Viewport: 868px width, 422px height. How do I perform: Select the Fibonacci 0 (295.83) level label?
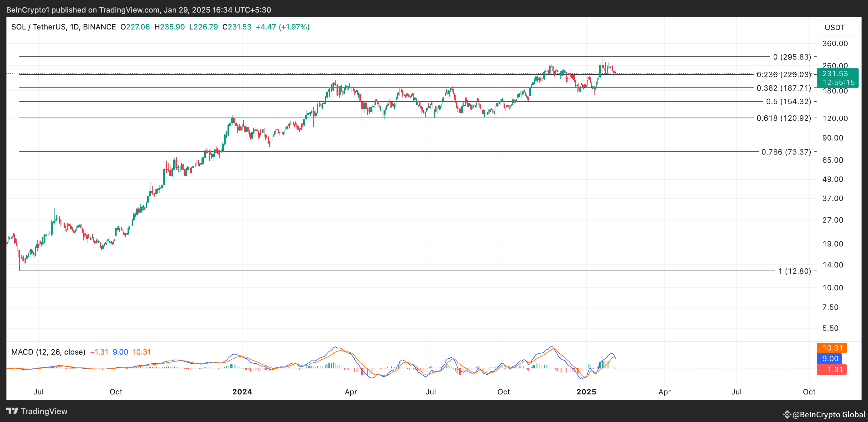click(792, 57)
